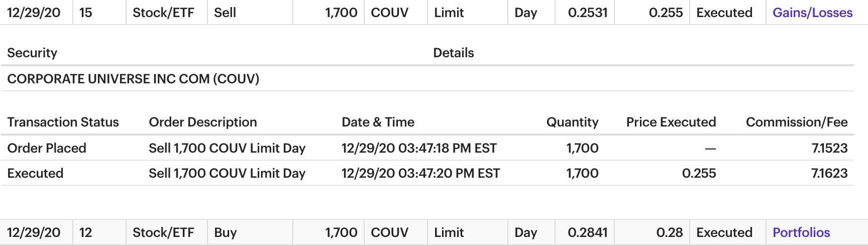
Task: Open the Gains/Losses link
Action: 812,13
